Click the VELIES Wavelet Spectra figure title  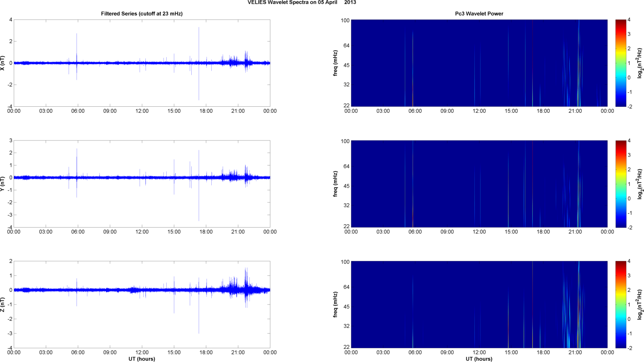coord(302,3)
